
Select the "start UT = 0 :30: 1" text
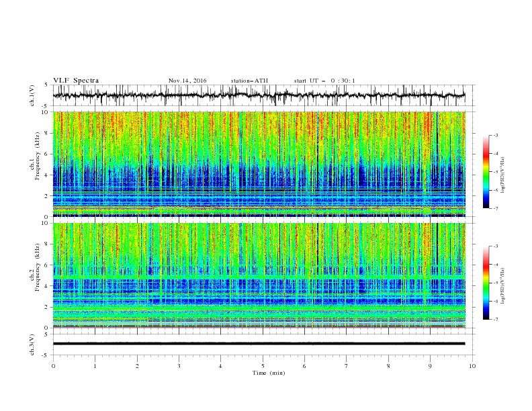[324, 81]
